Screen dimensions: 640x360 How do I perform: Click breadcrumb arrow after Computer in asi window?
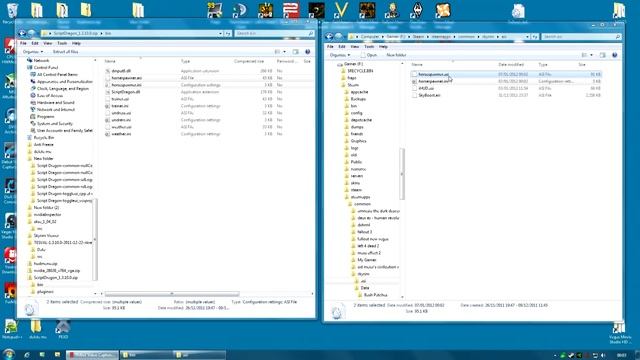383,37
